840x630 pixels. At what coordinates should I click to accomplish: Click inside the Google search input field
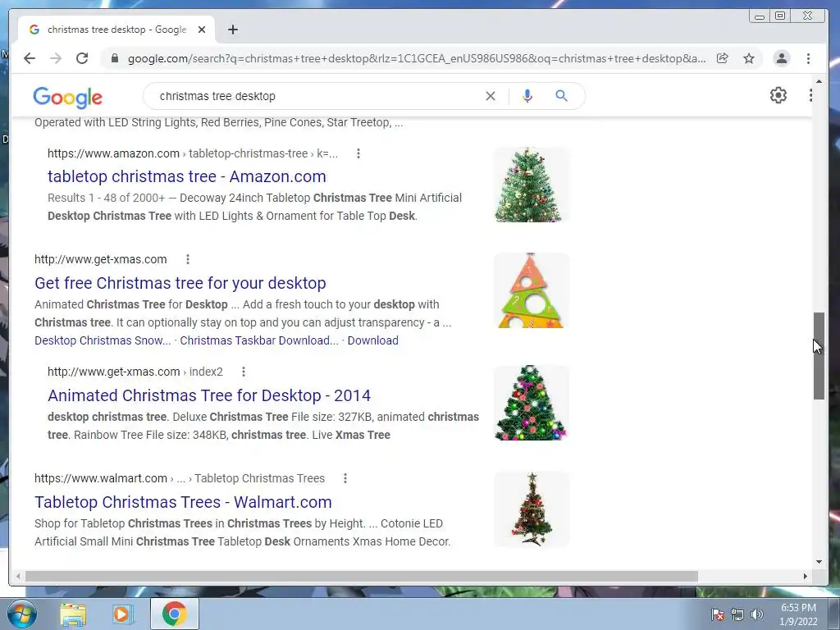coord(316,96)
